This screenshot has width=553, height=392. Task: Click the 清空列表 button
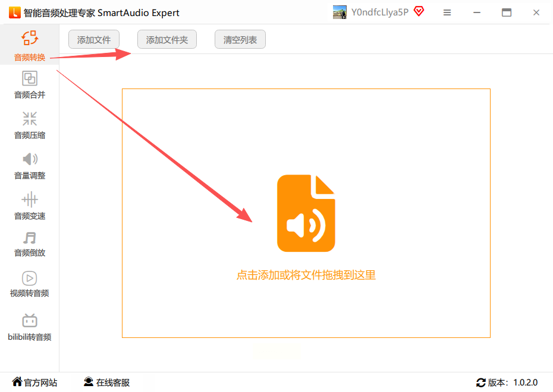(x=240, y=39)
